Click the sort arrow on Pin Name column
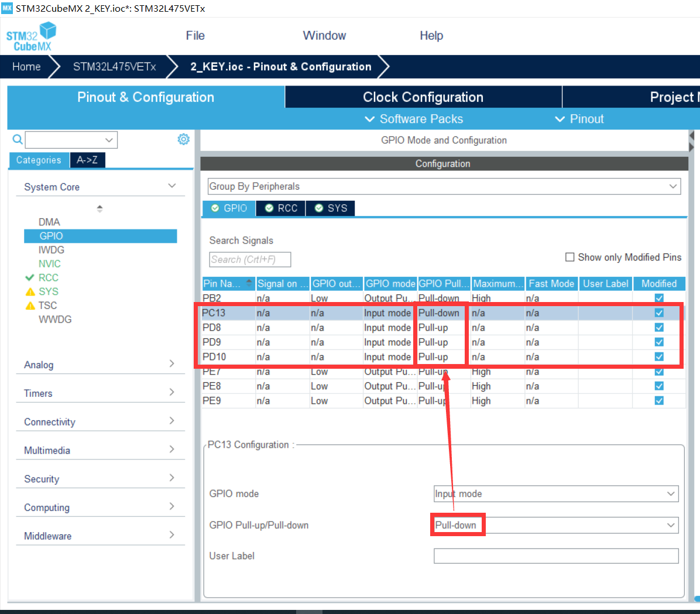700x614 pixels. pyautogui.click(x=249, y=282)
